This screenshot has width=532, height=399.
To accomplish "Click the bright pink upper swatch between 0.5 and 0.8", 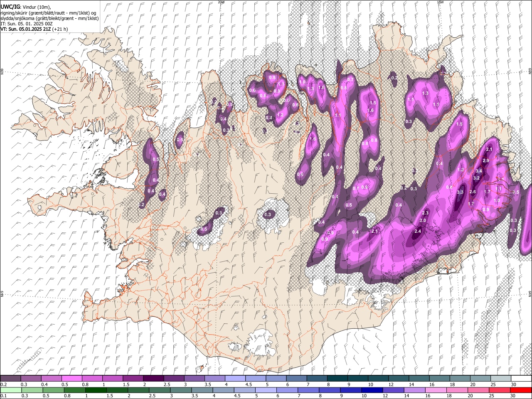I will point(71,378).
